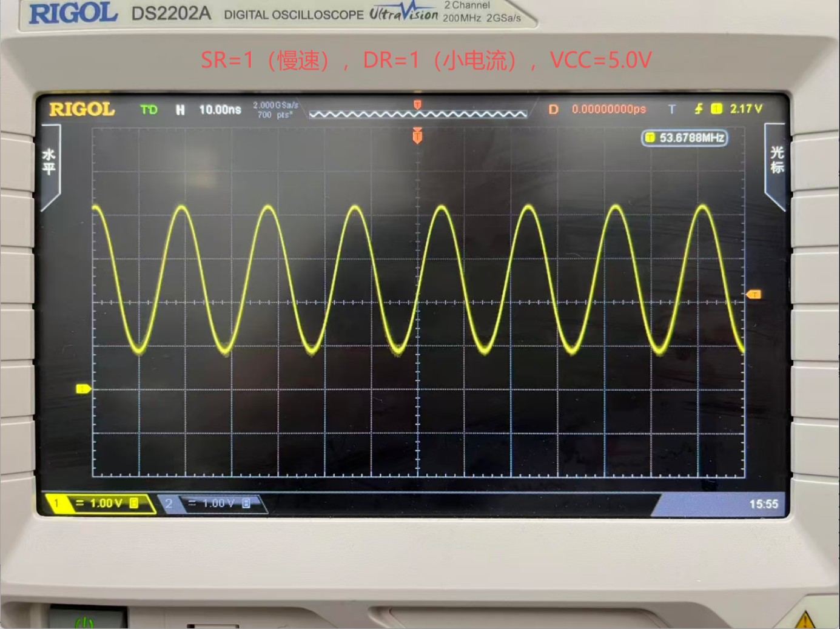Click the TD trigger status indicator
This screenshot has height=629, width=840.
click(x=149, y=110)
